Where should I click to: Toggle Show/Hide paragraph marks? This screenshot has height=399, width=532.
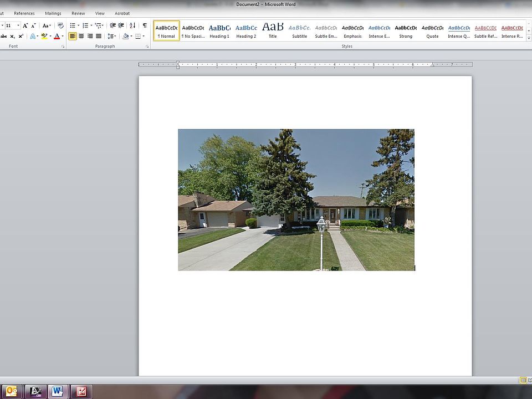point(145,25)
